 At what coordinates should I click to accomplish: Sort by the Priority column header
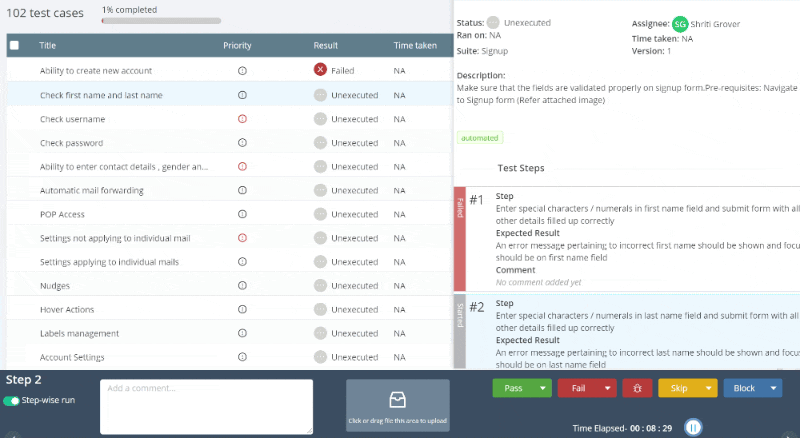click(237, 45)
